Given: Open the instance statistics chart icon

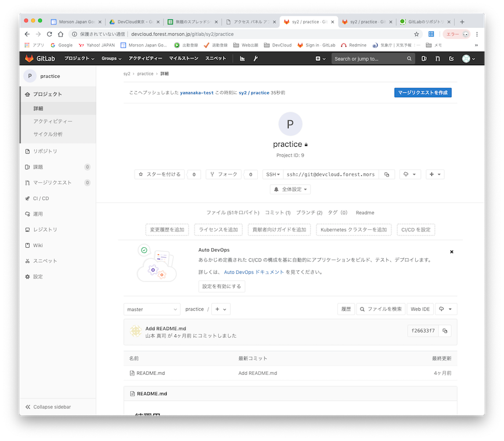Looking at the screenshot, I should click(x=242, y=59).
